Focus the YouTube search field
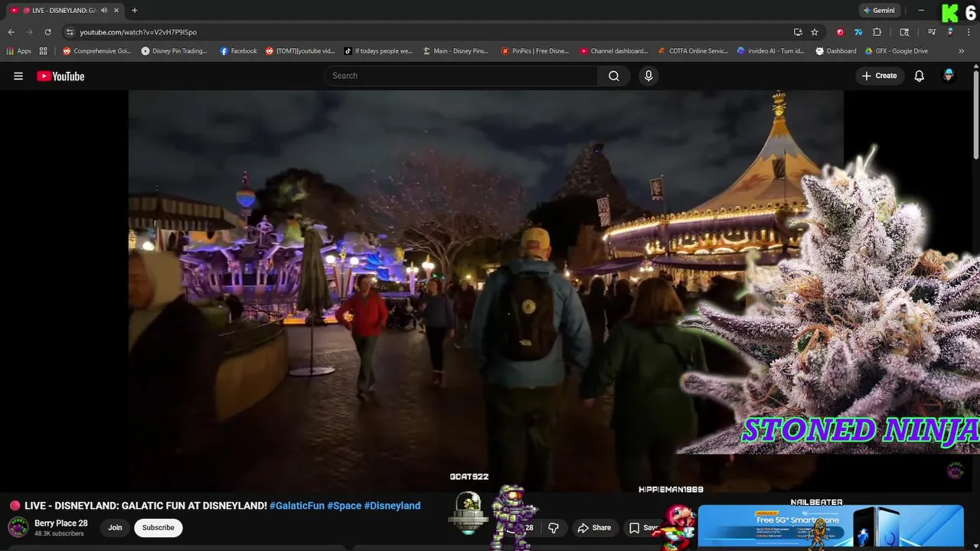This screenshot has width=980, height=551. pyautogui.click(x=461, y=76)
